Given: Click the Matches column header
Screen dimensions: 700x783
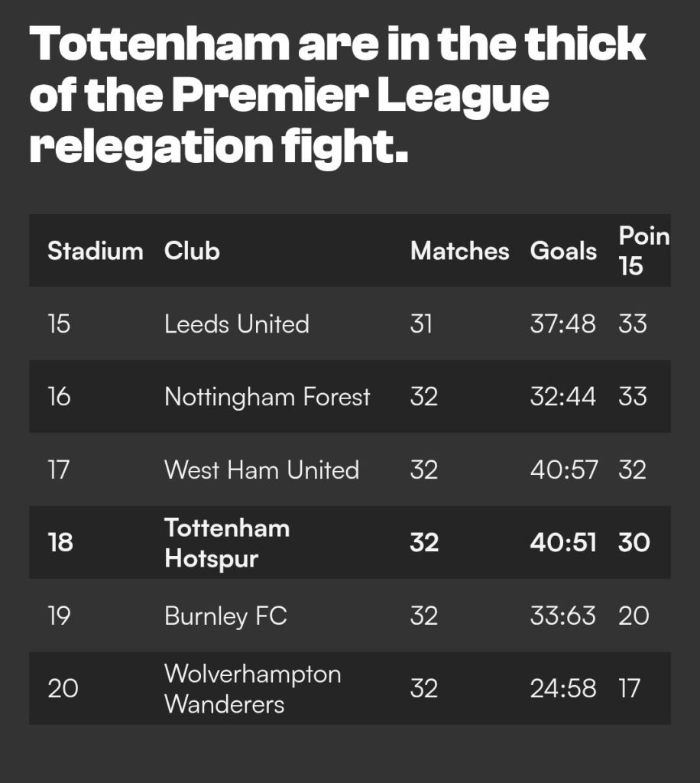Looking at the screenshot, I should pos(459,251).
